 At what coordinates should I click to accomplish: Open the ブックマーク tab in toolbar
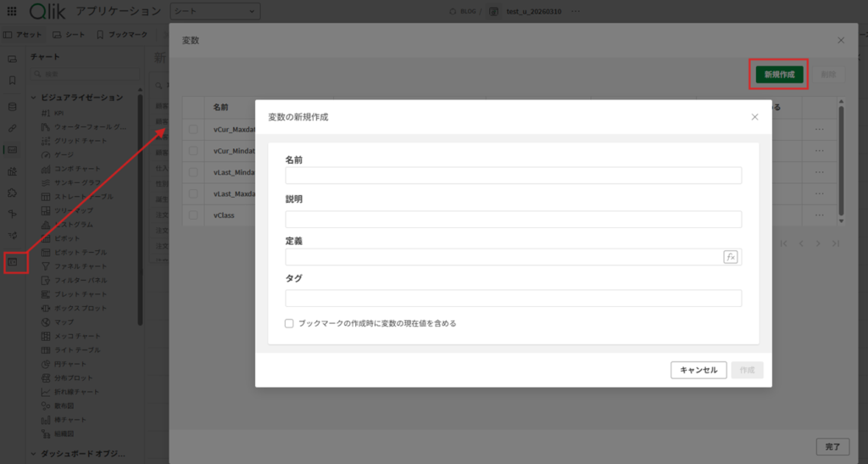coord(122,35)
